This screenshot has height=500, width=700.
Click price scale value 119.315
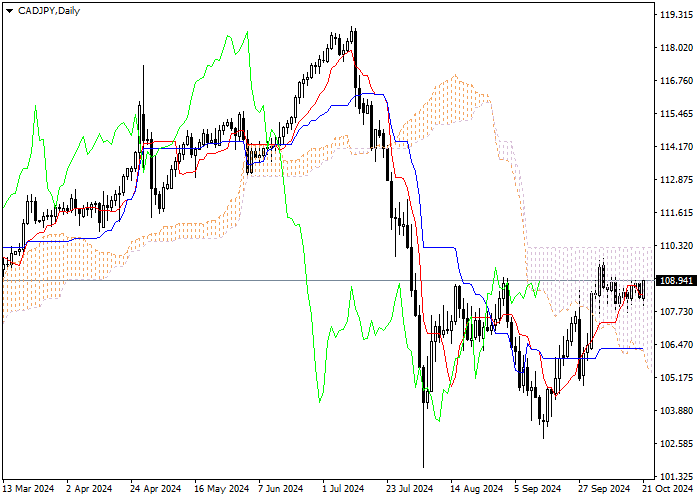coord(676,15)
